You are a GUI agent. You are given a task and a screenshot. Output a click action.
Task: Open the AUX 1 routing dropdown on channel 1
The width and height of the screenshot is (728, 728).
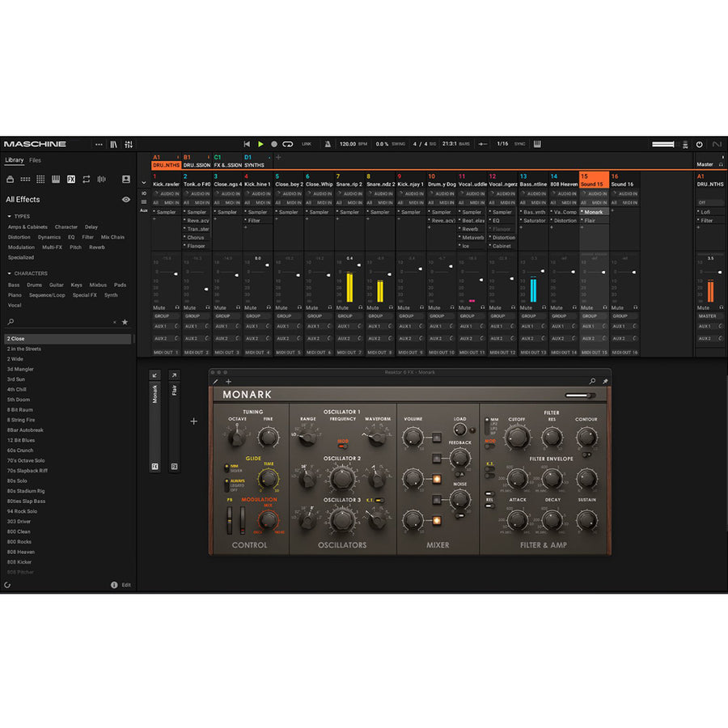point(161,327)
